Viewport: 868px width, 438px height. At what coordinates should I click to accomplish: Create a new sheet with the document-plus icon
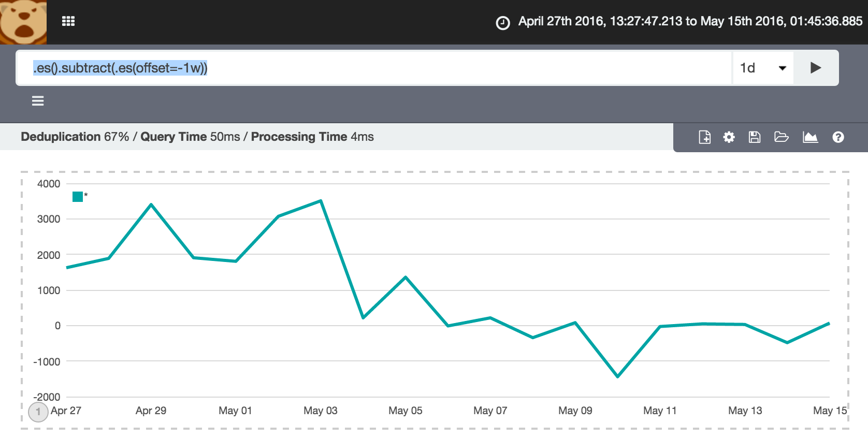(x=704, y=137)
